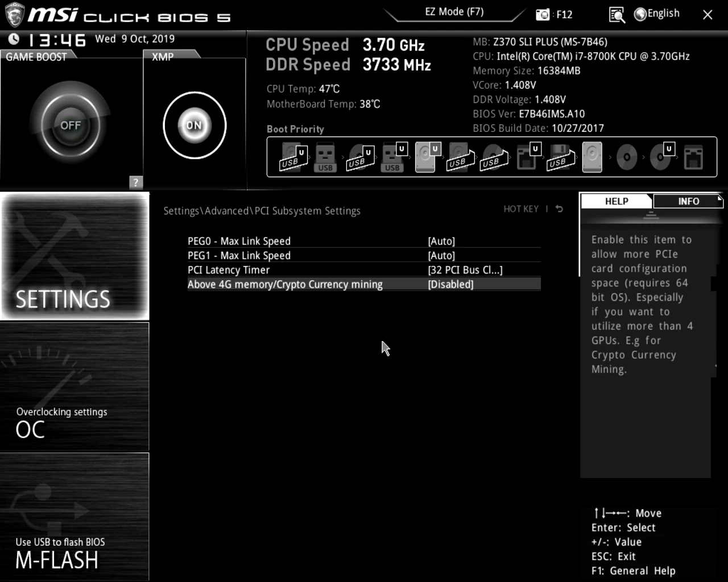Select the last network boot device icon

[x=693, y=157]
